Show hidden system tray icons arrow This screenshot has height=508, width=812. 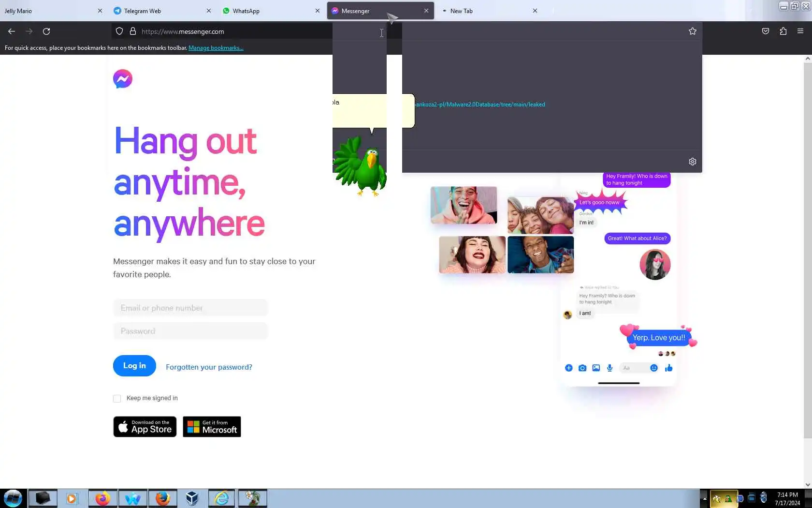pyautogui.click(x=704, y=498)
